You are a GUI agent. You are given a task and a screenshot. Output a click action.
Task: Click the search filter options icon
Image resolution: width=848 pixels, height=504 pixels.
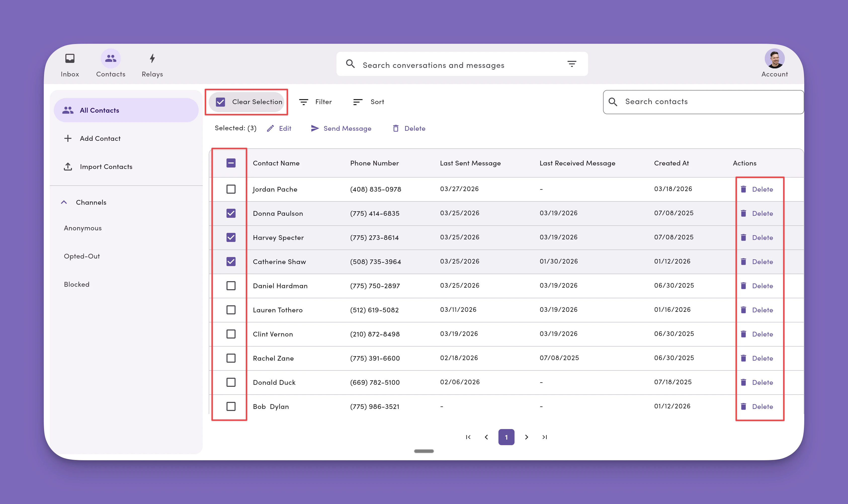[x=572, y=64]
